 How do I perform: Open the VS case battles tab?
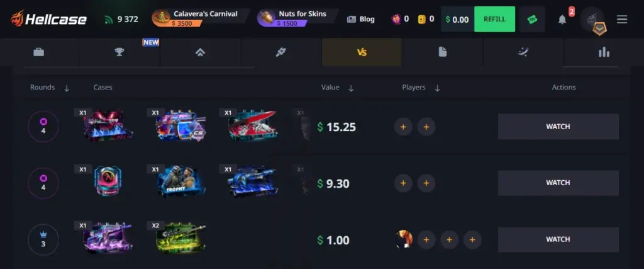point(362,52)
